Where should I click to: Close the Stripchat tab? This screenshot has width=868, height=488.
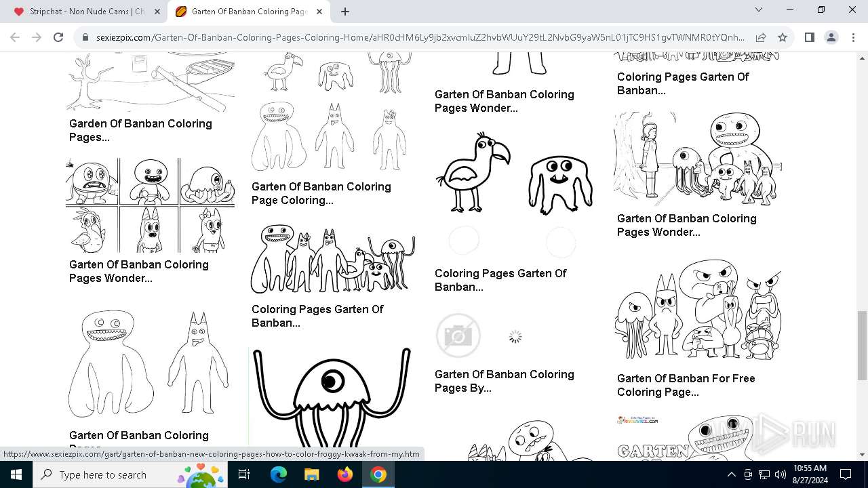pos(157,12)
